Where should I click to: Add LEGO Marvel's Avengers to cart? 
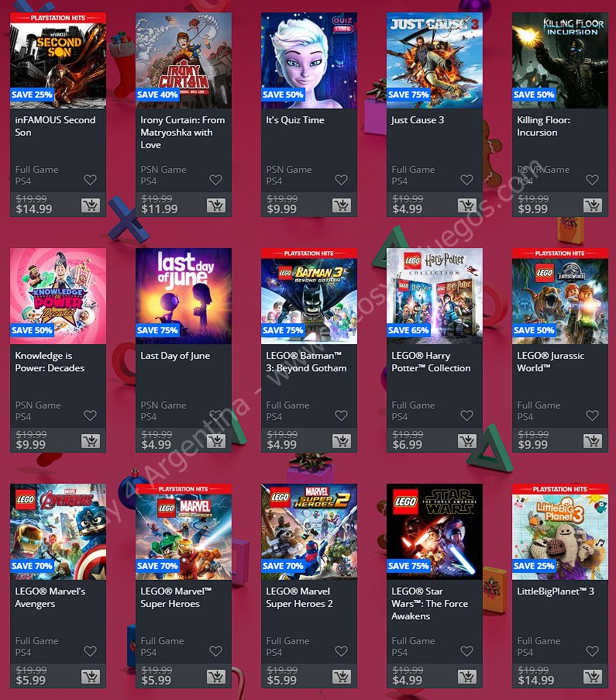click(91, 677)
